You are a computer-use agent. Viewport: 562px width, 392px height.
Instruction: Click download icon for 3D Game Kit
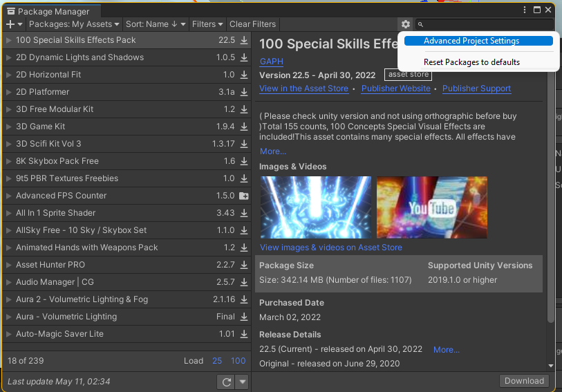244,127
